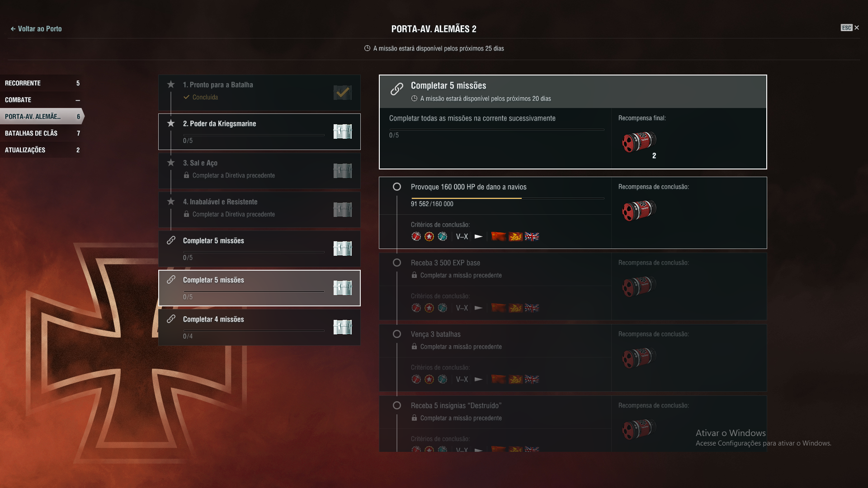Click chain link icon in Completar 5 missões header
This screenshot has width=868, height=488.
tap(396, 89)
